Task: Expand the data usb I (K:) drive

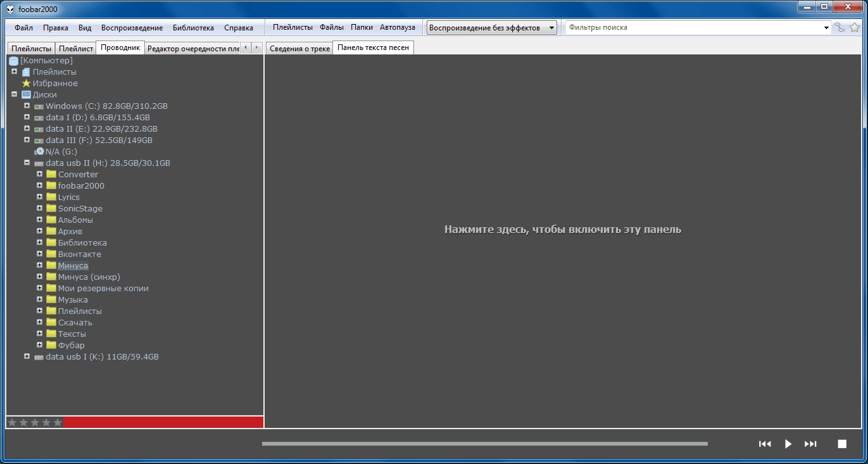Action: [x=27, y=356]
